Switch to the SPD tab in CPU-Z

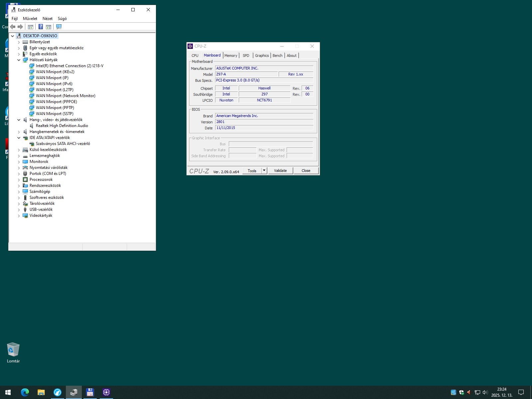(x=246, y=56)
